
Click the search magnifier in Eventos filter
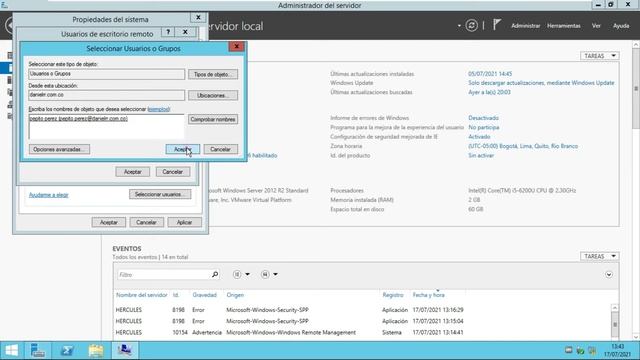pos(215,274)
